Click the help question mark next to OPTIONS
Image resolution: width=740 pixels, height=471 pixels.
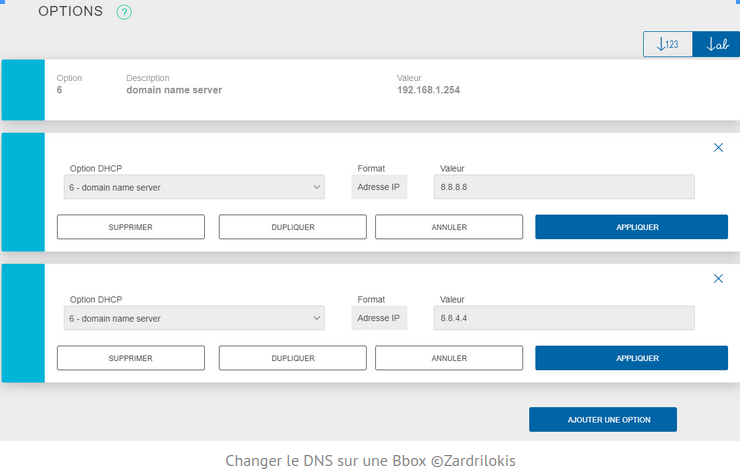coord(124,13)
